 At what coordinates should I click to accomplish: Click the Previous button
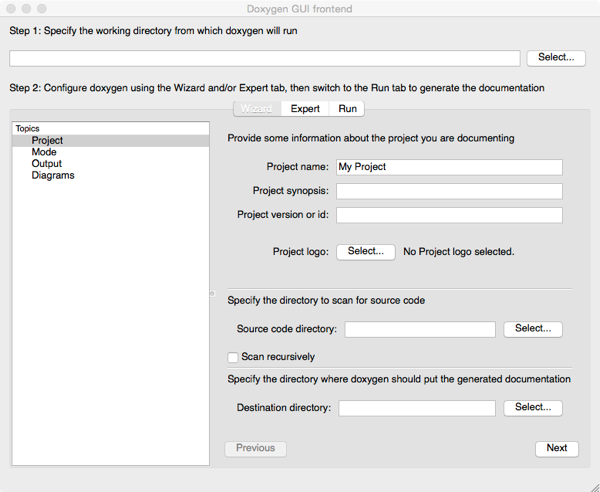[255, 448]
